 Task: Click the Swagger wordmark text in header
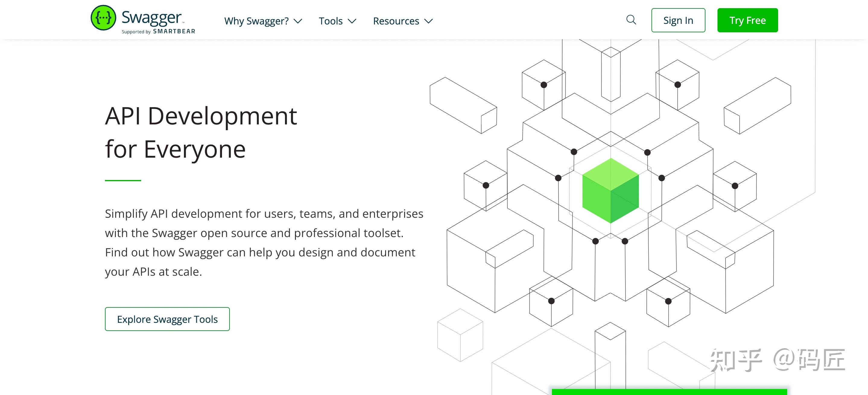click(151, 18)
